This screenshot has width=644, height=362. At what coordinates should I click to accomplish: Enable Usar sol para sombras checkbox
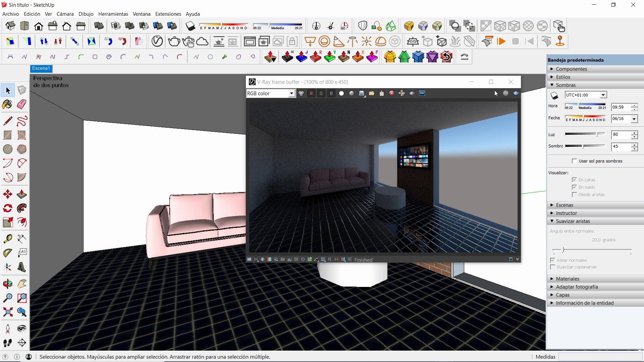click(x=574, y=161)
